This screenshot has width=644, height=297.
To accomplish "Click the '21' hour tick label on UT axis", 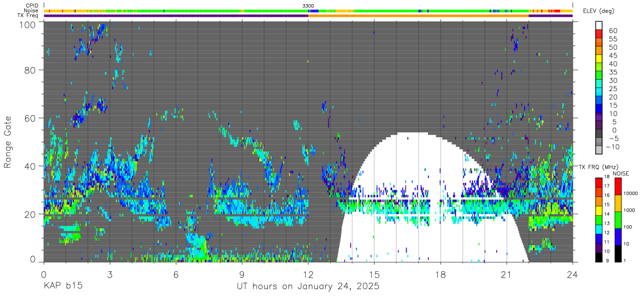I will coord(507,274).
